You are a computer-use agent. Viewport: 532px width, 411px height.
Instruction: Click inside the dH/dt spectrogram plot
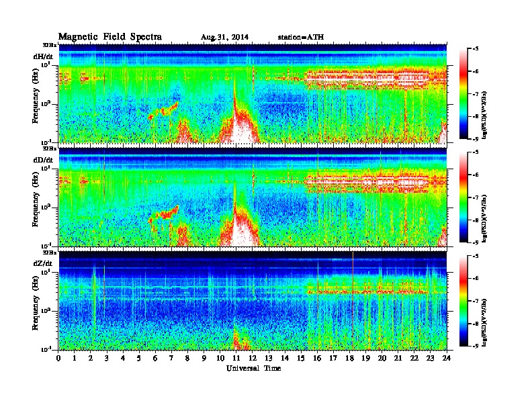tap(253, 93)
